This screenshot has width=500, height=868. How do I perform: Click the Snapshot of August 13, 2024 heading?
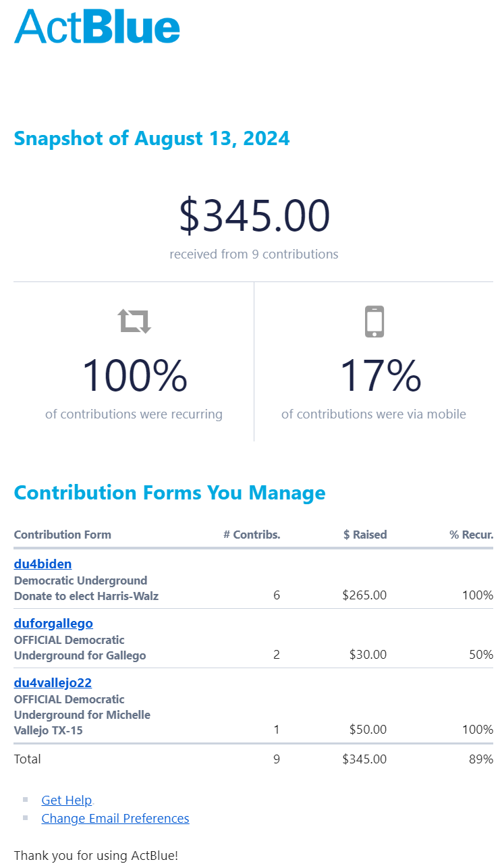152,138
